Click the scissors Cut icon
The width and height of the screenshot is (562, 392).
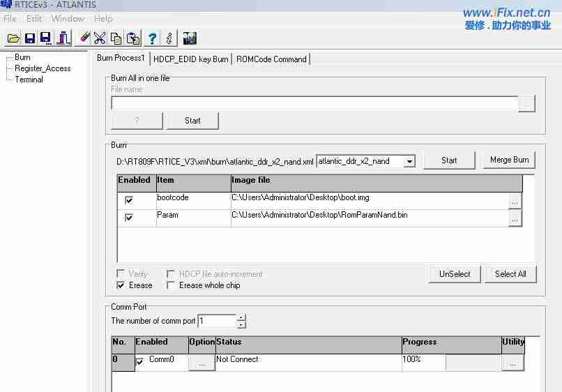click(100, 38)
